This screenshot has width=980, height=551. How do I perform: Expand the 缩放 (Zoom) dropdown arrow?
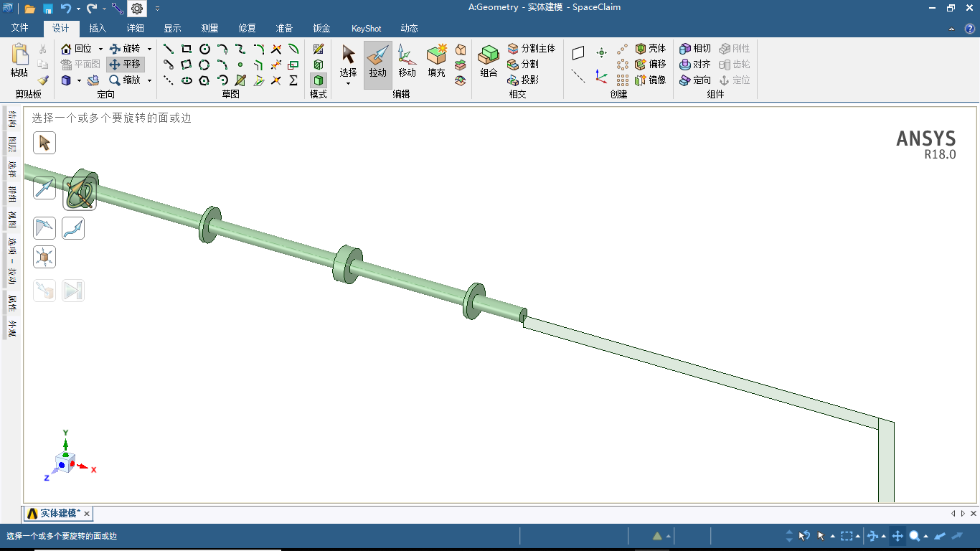tap(149, 80)
